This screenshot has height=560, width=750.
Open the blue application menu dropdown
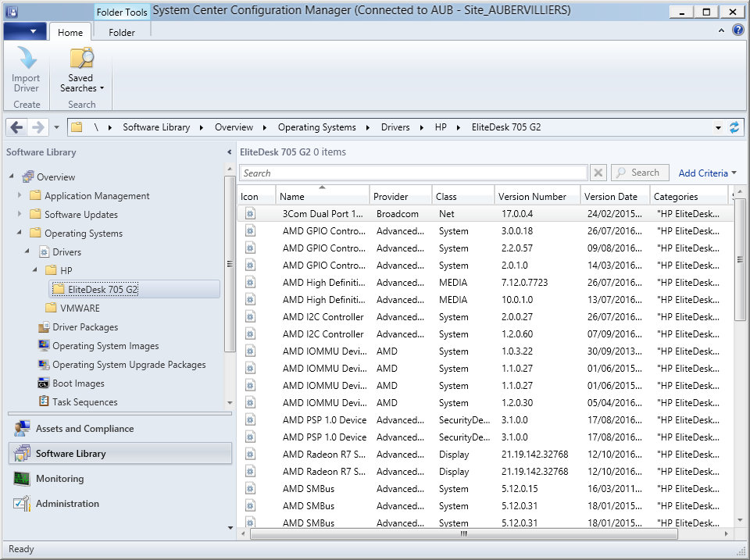tap(25, 31)
